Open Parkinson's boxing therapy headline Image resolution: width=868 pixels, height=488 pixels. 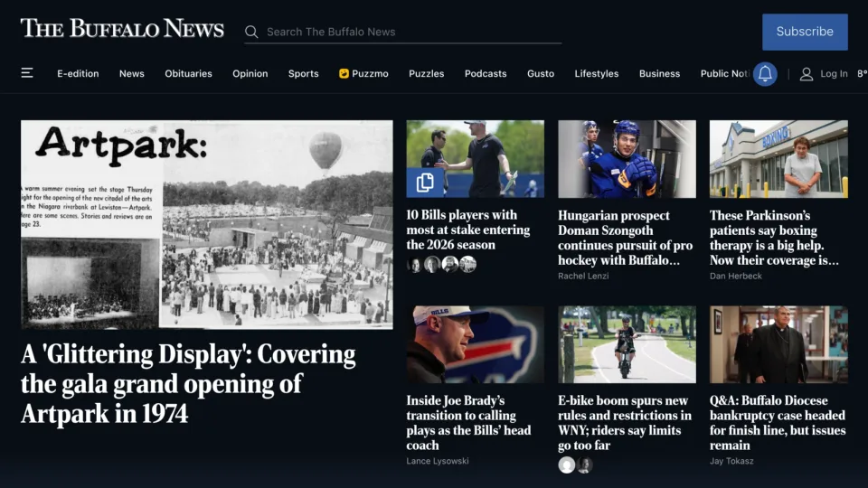click(774, 238)
